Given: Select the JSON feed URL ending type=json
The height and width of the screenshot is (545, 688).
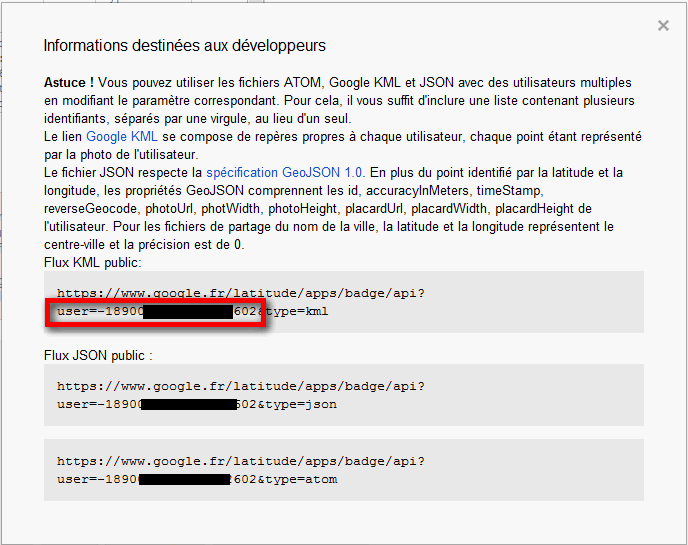Looking at the screenshot, I should (x=241, y=395).
